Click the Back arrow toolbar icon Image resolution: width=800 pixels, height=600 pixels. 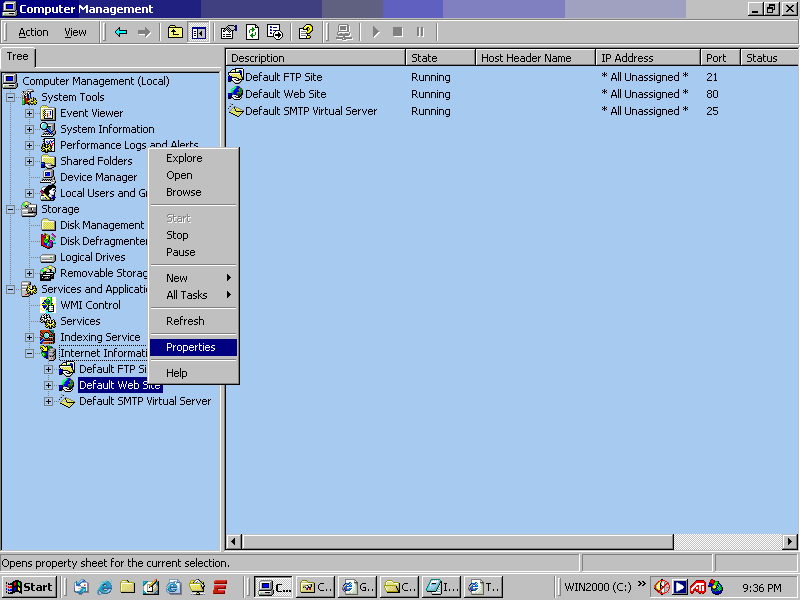point(120,32)
